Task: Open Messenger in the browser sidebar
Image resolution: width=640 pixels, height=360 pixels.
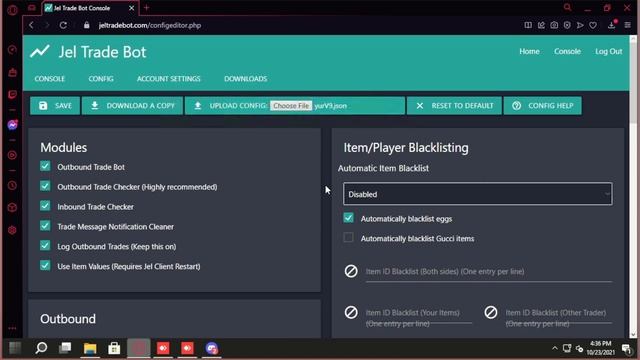Action: coord(13,124)
